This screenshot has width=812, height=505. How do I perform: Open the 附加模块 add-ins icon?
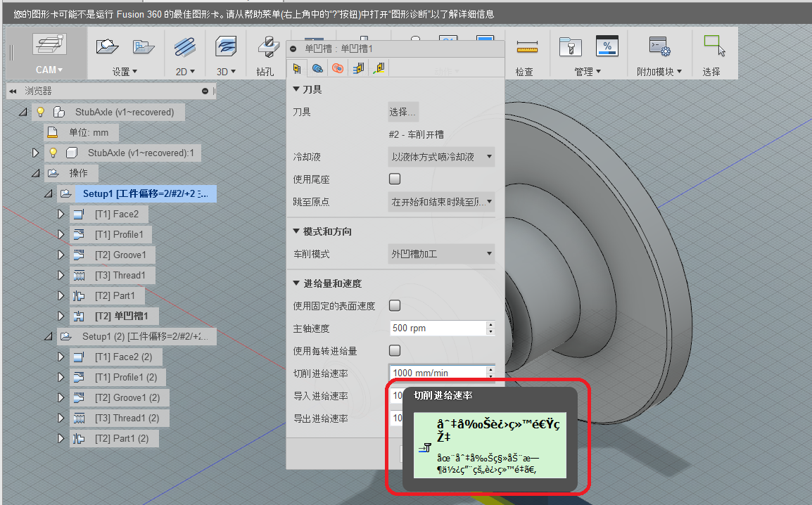pos(659,47)
